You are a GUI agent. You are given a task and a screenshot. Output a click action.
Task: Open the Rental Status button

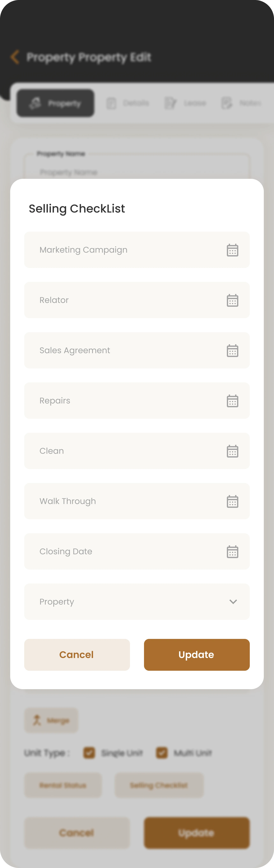click(63, 785)
